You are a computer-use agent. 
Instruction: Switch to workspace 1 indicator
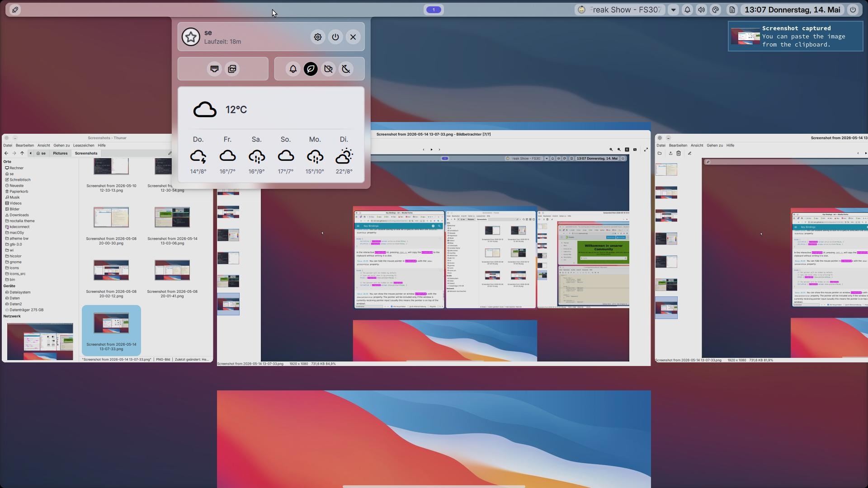coord(434,9)
